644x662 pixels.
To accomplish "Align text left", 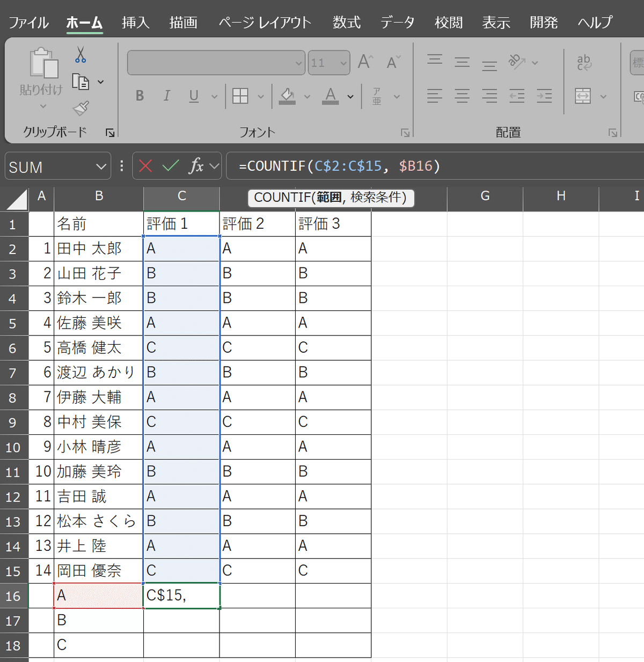I will pos(435,96).
